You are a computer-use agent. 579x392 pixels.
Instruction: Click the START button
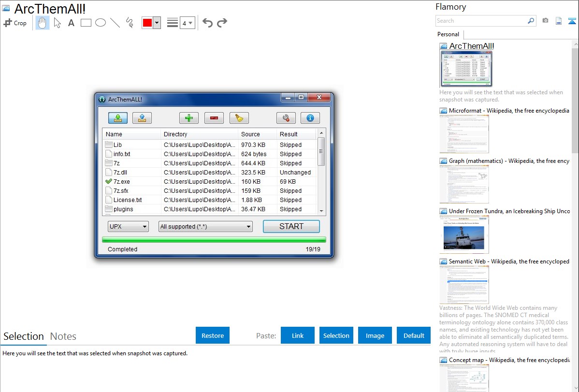pyautogui.click(x=291, y=227)
